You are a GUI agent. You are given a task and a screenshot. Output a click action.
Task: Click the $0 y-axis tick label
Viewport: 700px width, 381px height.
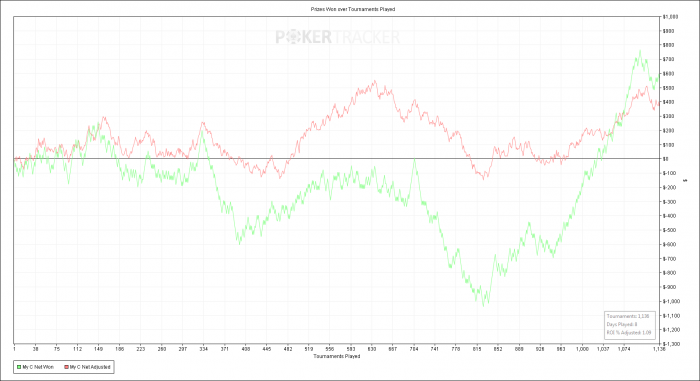(666, 159)
